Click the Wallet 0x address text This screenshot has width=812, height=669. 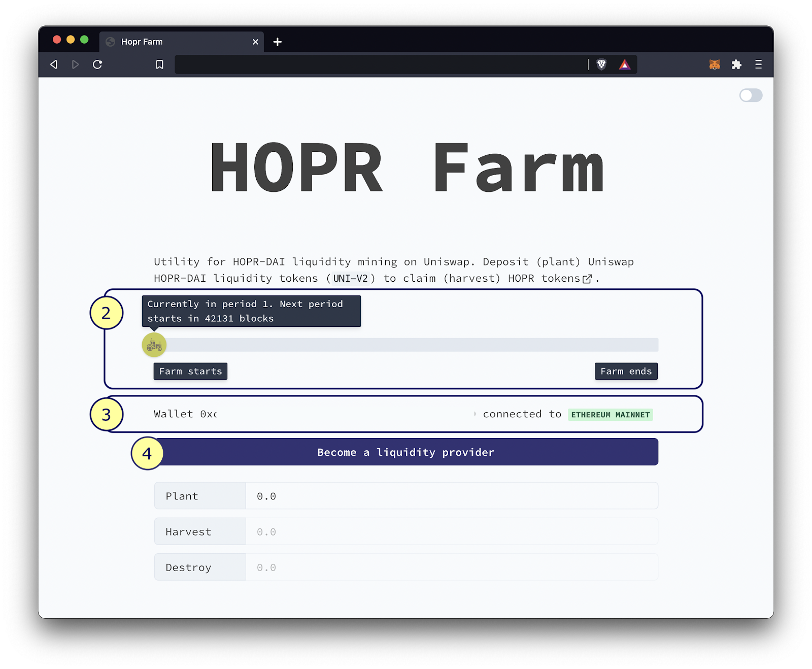coord(185,414)
